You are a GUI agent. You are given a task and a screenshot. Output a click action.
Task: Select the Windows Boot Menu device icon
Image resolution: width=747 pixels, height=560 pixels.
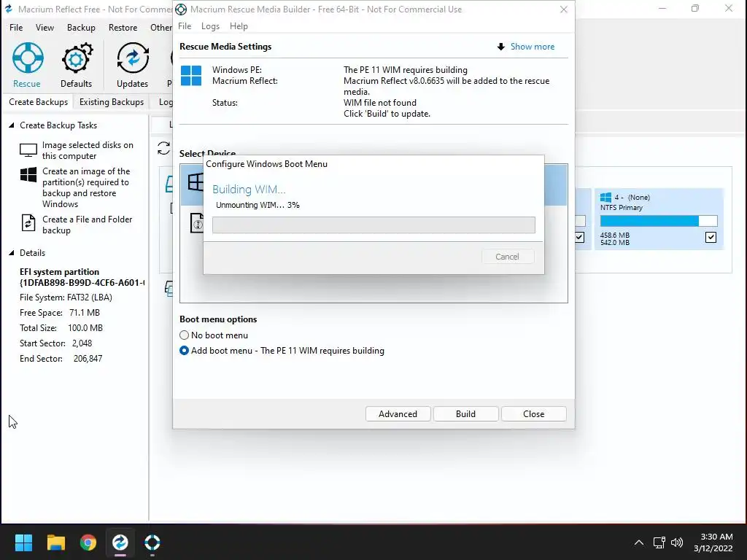pyautogui.click(x=195, y=182)
